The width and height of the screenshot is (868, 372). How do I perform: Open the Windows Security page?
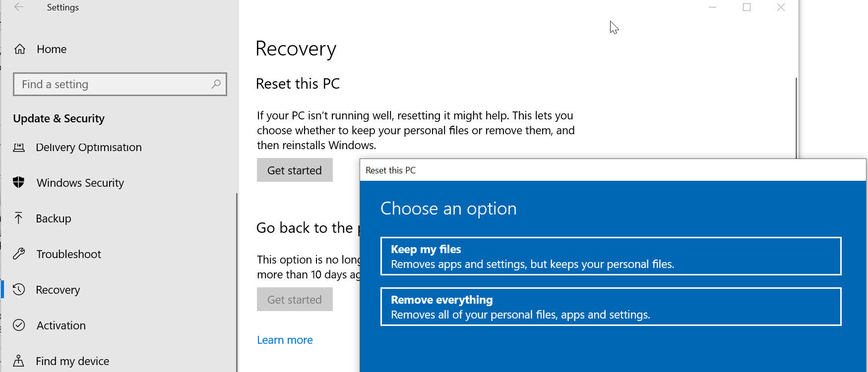tap(80, 183)
